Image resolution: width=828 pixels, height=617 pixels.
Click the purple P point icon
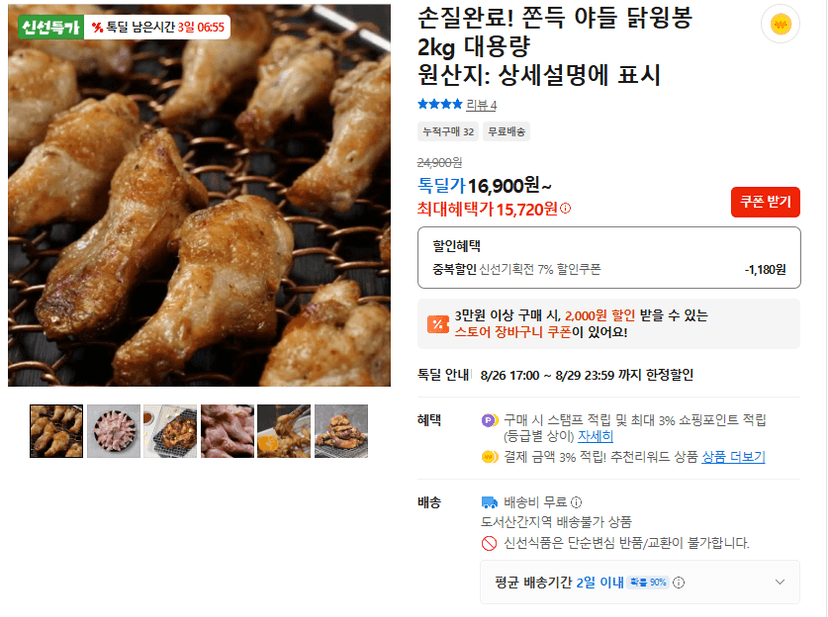pyautogui.click(x=489, y=420)
